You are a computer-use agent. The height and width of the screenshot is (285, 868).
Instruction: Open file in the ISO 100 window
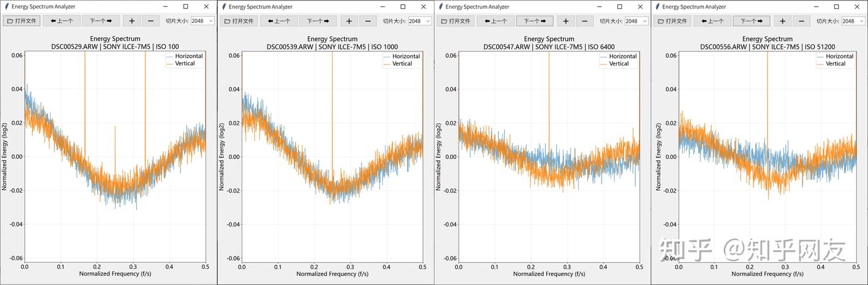[21, 20]
